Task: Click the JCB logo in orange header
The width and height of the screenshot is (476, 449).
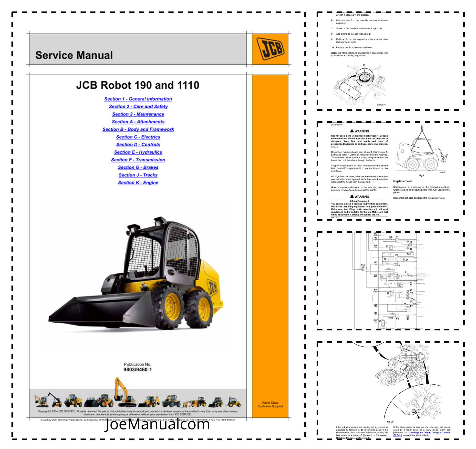Action: click(x=270, y=49)
